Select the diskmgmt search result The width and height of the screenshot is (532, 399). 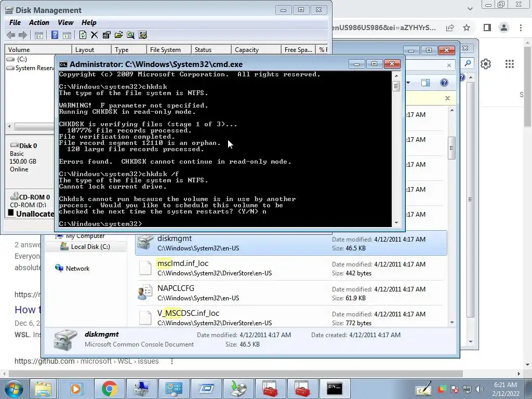click(291, 243)
